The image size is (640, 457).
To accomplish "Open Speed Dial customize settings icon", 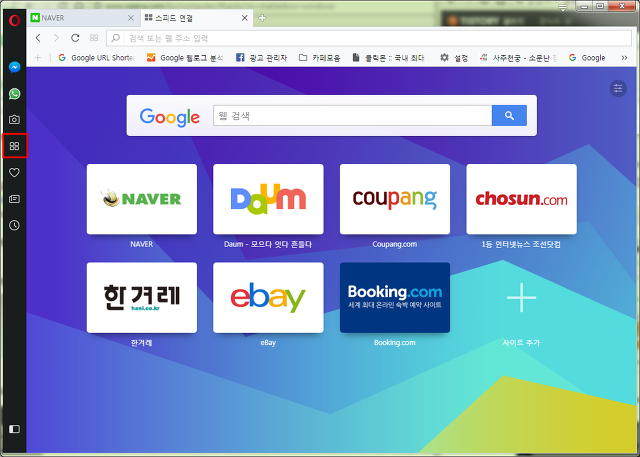I will (x=618, y=88).
